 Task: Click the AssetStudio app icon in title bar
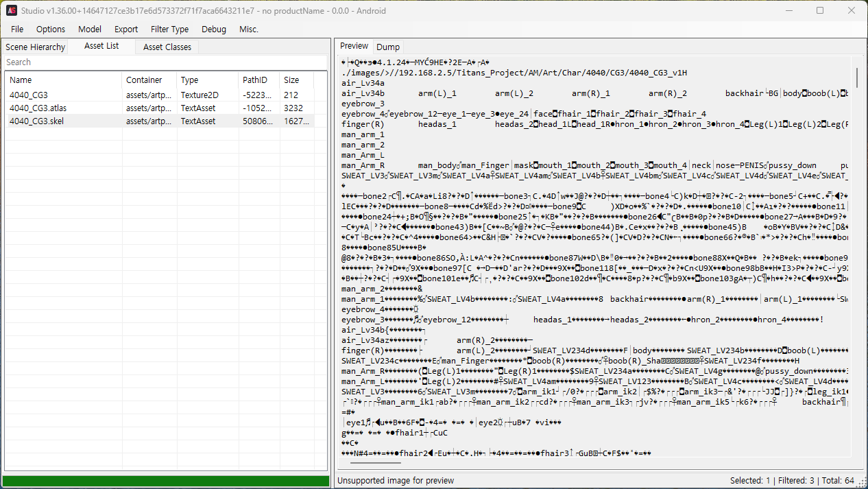[12, 10]
